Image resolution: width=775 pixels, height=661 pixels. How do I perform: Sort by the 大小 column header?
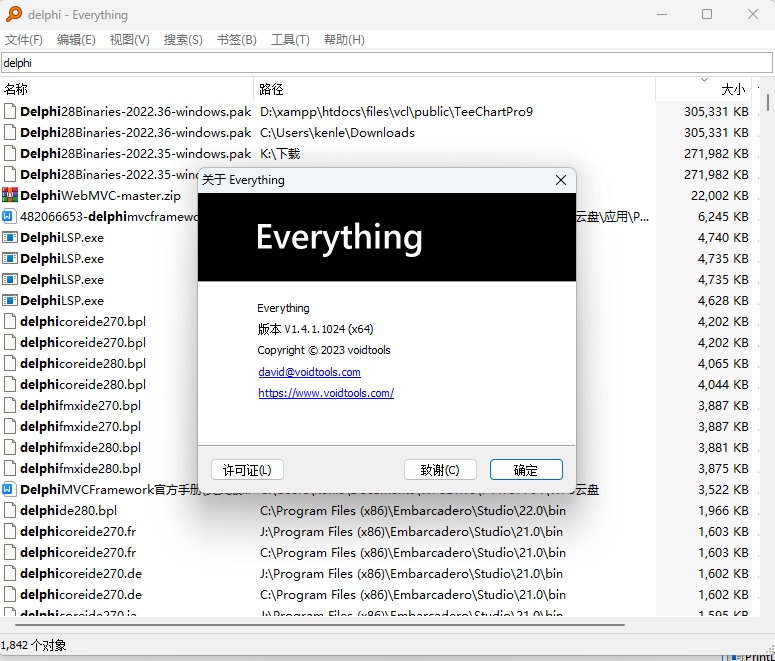pyautogui.click(x=703, y=89)
